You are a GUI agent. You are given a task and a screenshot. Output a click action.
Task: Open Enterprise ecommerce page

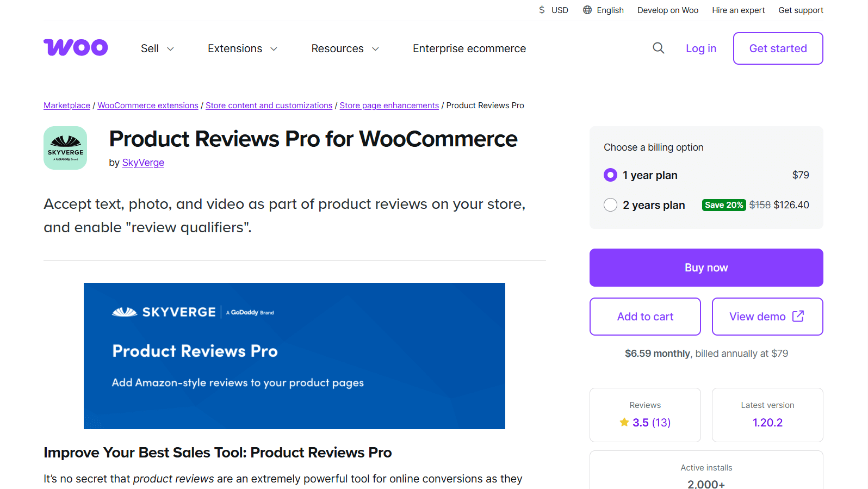tap(469, 48)
